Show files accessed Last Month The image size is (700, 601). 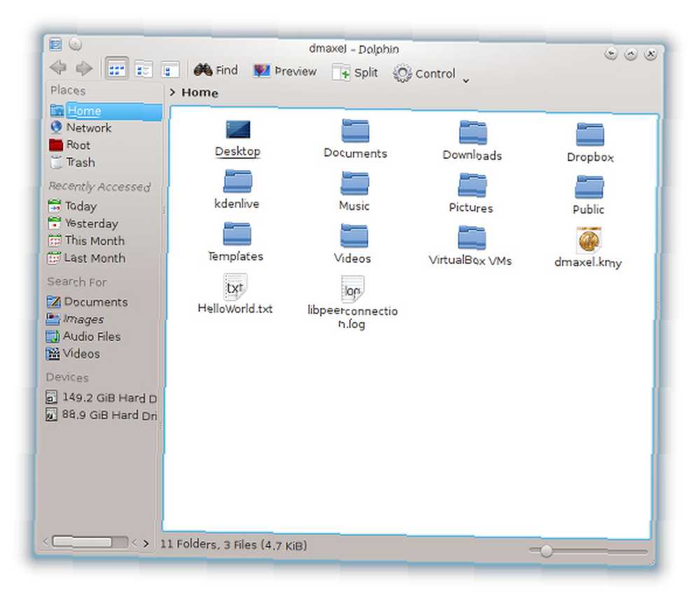coord(86,258)
